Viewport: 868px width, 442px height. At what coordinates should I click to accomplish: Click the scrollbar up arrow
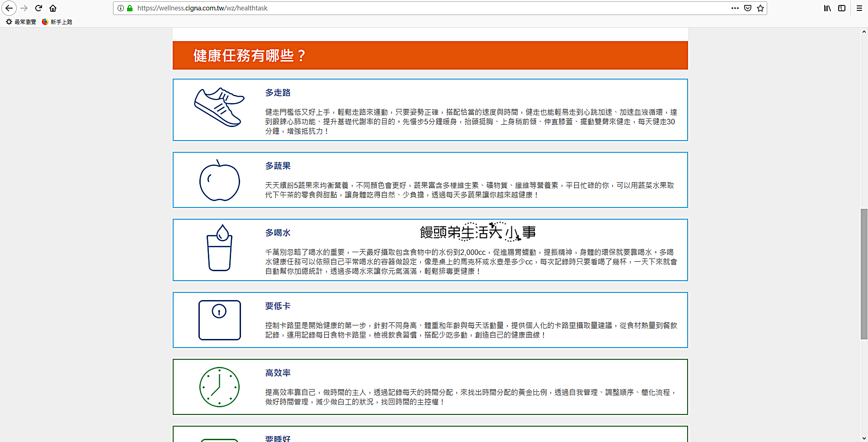tap(864, 32)
